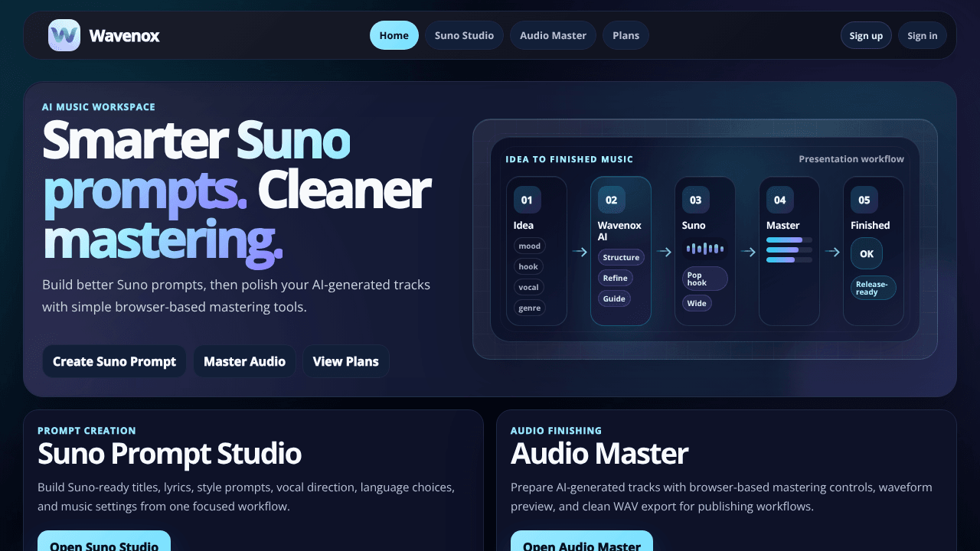Screen dimensions: 980x551
Task: Open the Plans nav item
Action: [626, 35]
